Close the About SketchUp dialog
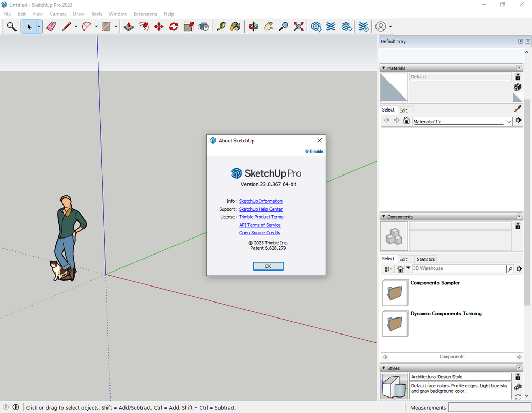 (x=319, y=140)
